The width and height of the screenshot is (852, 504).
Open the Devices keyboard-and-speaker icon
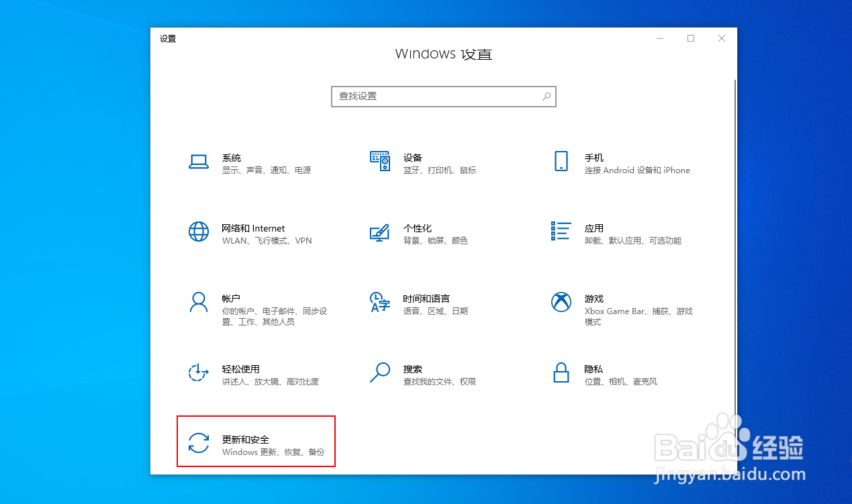(x=380, y=161)
